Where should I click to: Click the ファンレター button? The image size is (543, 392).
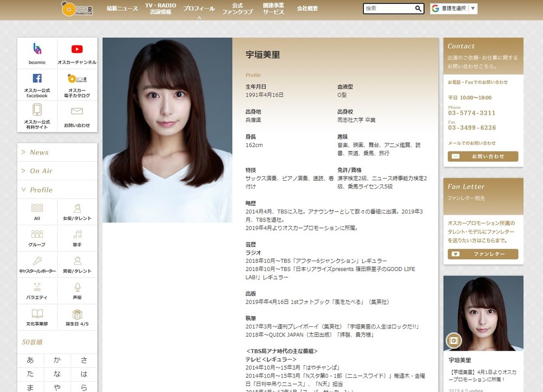click(x=483, y=254)
